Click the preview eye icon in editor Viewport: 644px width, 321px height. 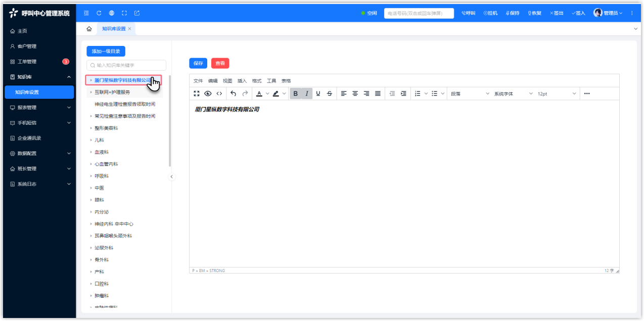click(208, 93)
